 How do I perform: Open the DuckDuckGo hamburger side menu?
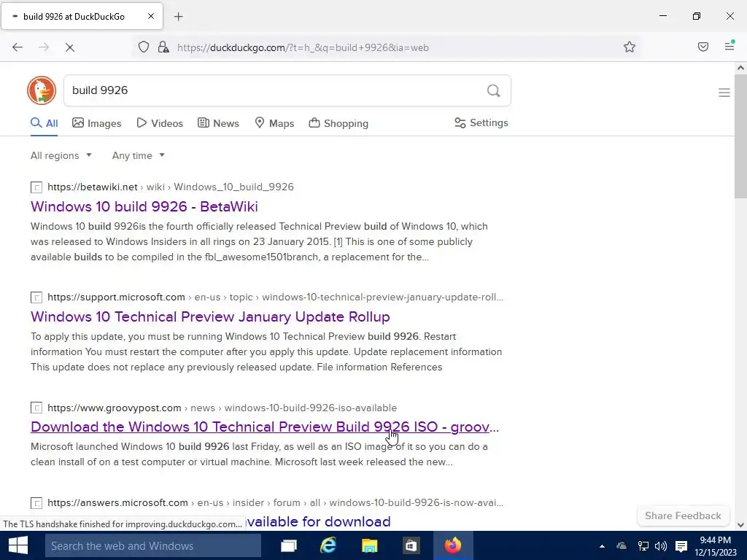[724, 93]
